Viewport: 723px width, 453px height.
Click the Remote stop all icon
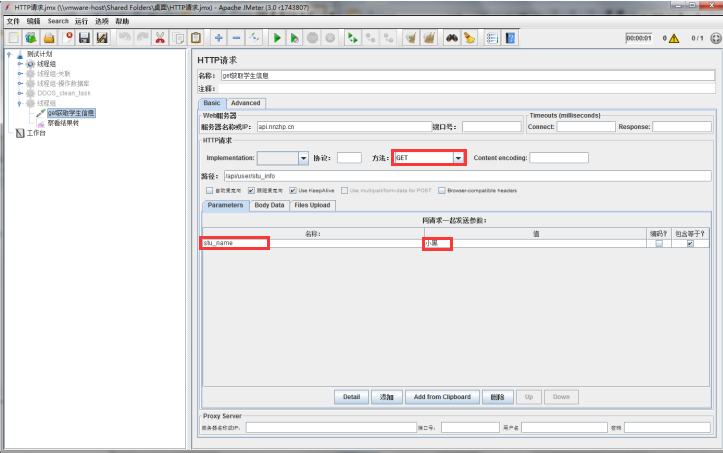coord(371,38)
